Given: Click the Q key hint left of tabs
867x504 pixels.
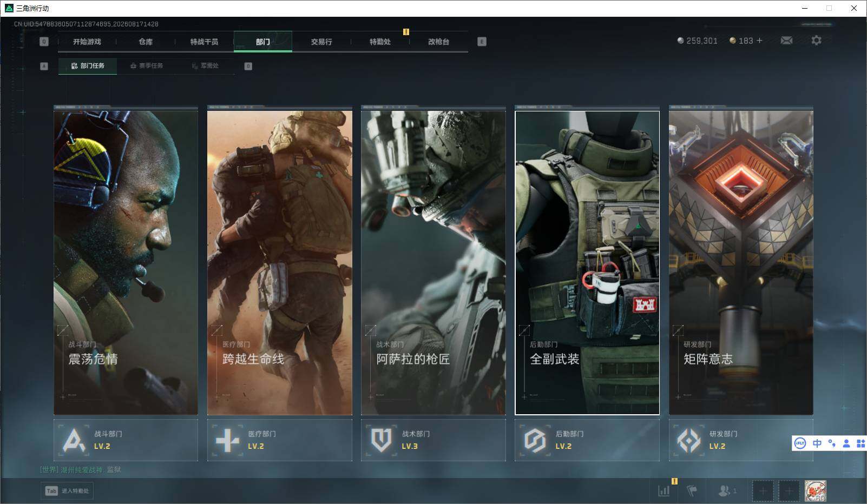Looking at the screenshot, I should (44, 42).
